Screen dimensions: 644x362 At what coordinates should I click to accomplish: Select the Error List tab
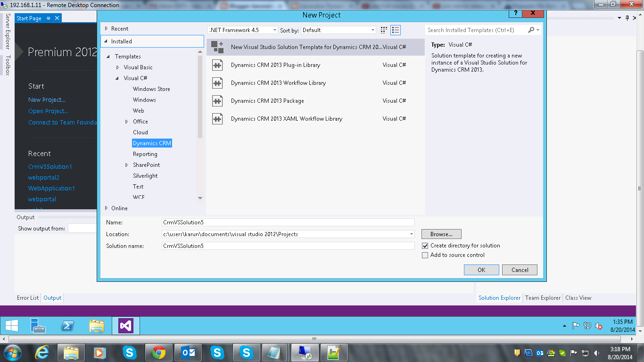pos(27,297)
